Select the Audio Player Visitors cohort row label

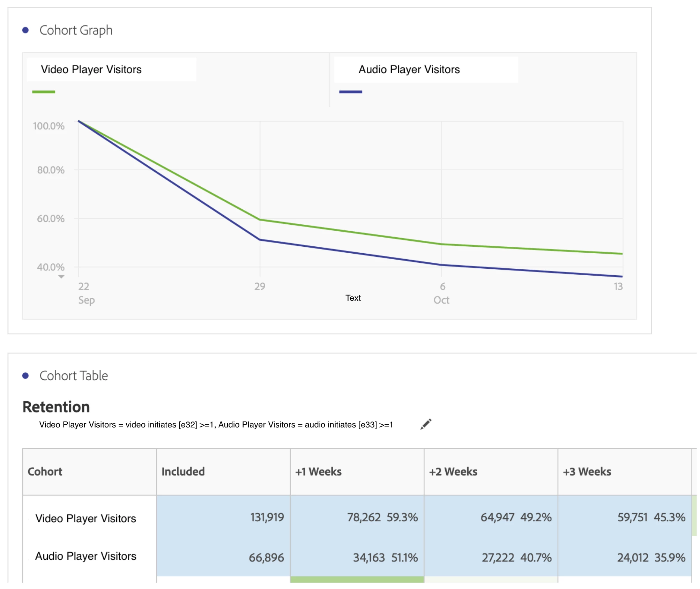click(85, 556)
